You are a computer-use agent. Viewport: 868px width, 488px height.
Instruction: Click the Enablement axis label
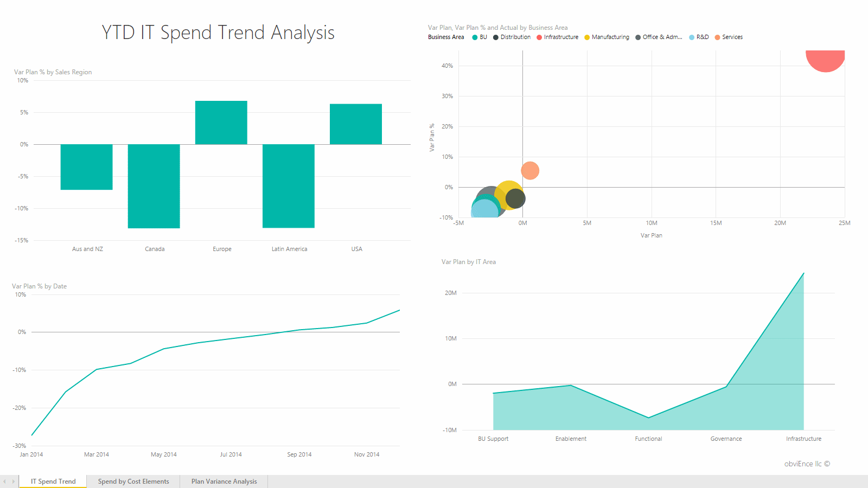pyautogui.click(x=571, y=439)
